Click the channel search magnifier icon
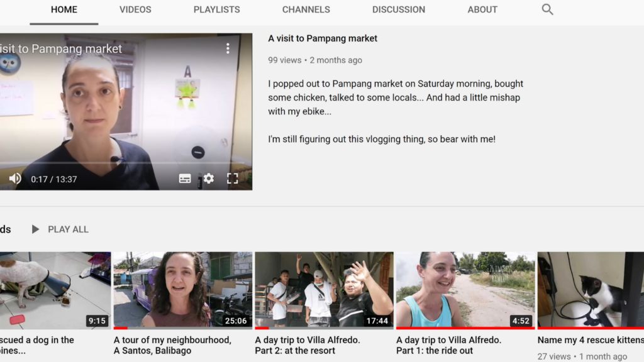644x362 pixels. (x=547, y=9)
